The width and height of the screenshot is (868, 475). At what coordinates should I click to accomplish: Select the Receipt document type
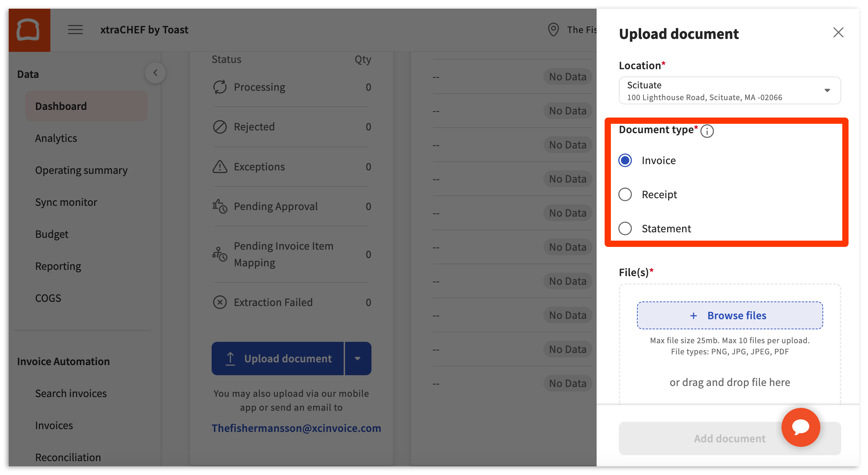625,194
